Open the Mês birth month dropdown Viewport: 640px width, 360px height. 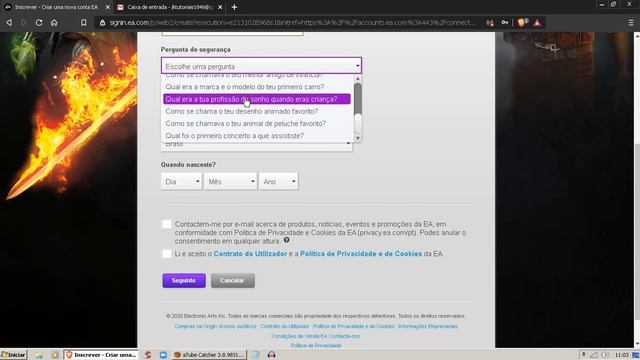(x=231, y=181)
